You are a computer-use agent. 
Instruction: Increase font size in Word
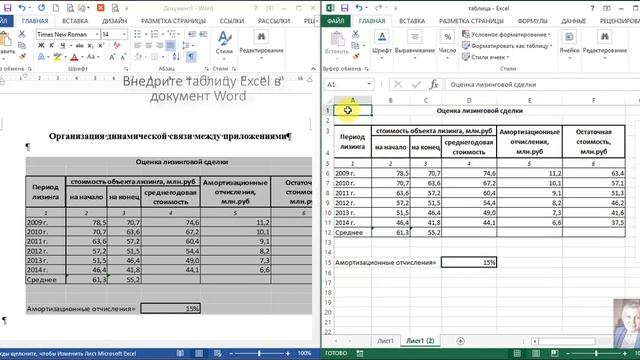(112, 57)
